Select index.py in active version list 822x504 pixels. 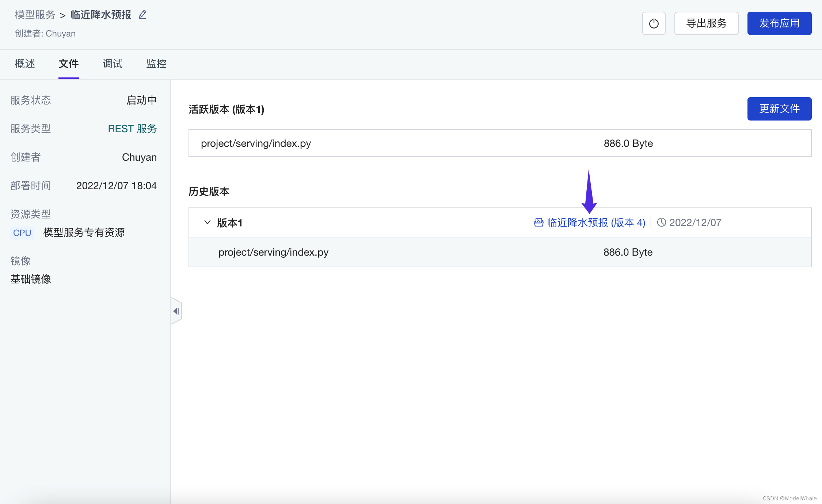256,143
